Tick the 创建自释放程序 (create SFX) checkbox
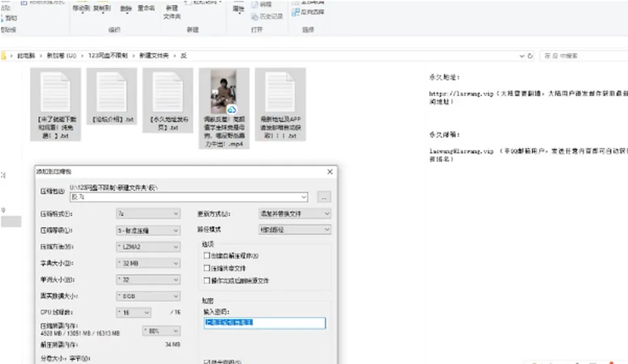628x364 pixels. click(207, 256)
